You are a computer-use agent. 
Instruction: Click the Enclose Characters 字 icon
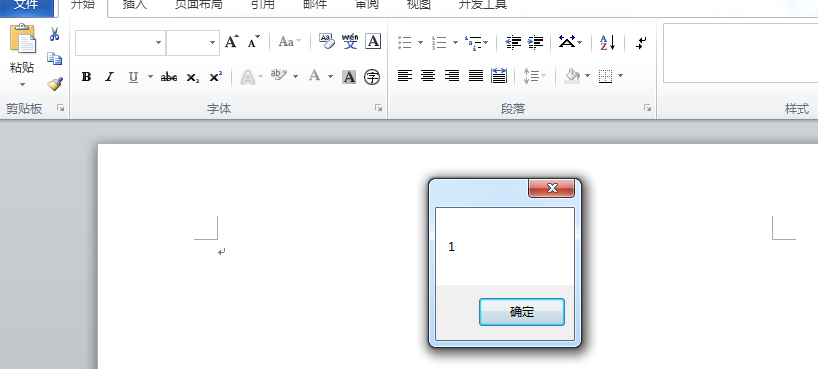pos(372,77)
